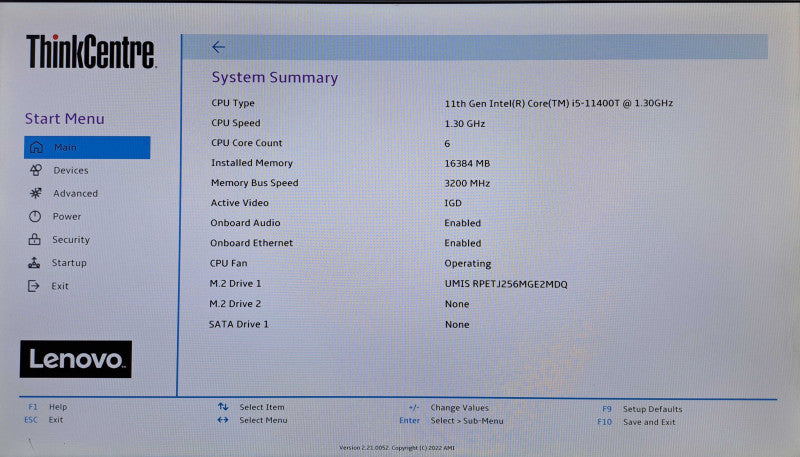Click the 3200 MHz value
This screenshot has width=800, height=457.
point(467,184)
